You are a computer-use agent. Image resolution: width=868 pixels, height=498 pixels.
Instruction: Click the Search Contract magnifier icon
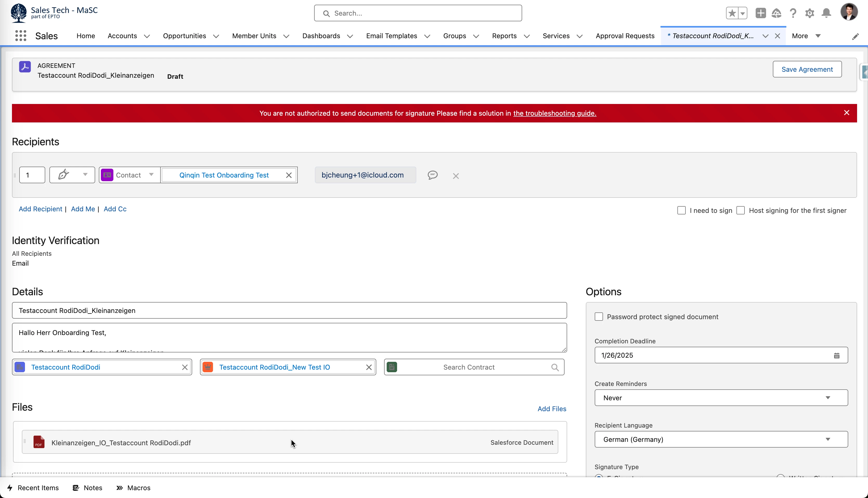coord(555,367)
